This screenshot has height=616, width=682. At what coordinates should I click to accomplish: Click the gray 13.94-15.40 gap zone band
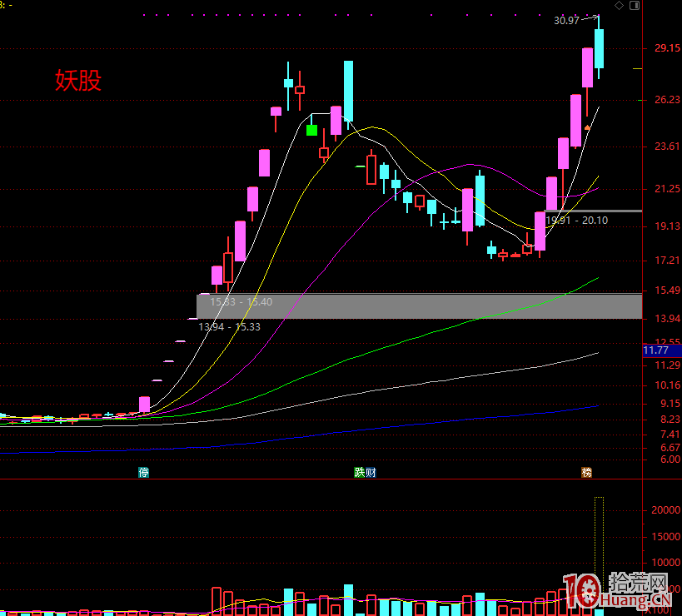[x=420, y=306]
